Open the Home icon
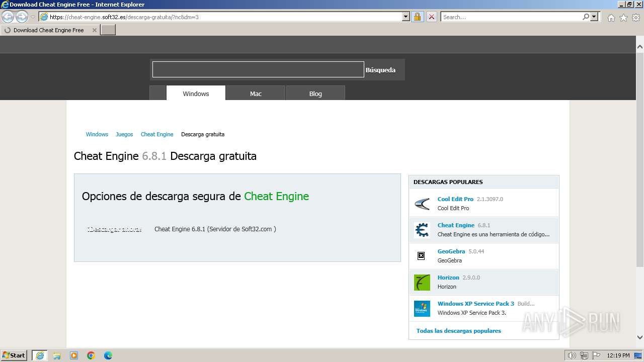Image resolution: width=644 pixels, height=362 pixels. (x=611, y=18)
